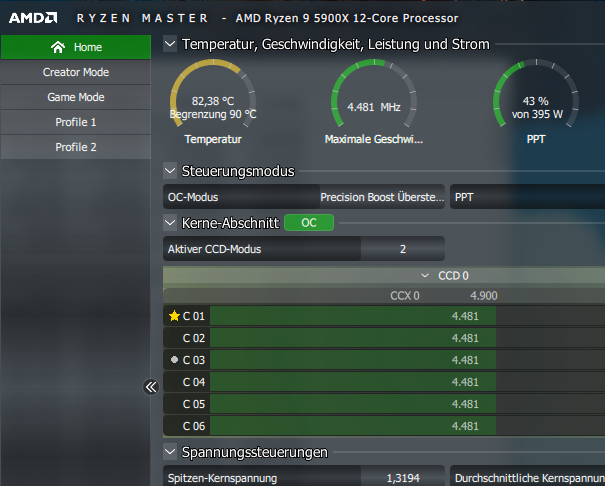Click the Aktiver CCD-Modus value 2

402,249
